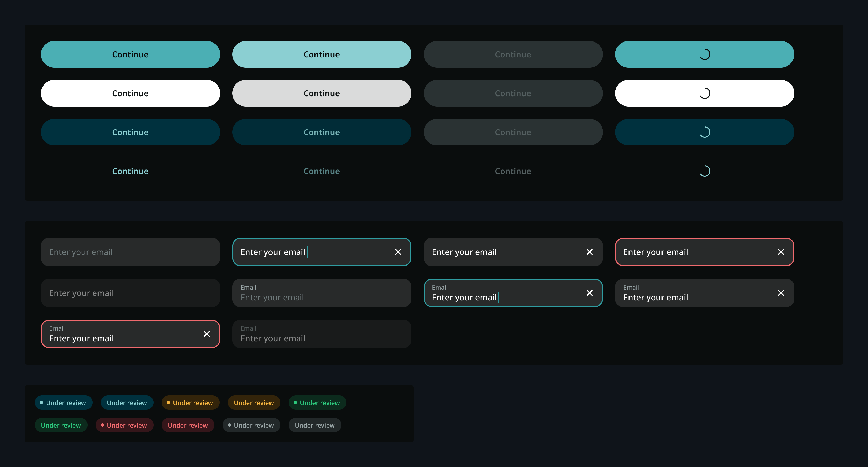The image size is (868, 467).
Task: Click the red Under review badge without a dot
Action: point(188,425)
